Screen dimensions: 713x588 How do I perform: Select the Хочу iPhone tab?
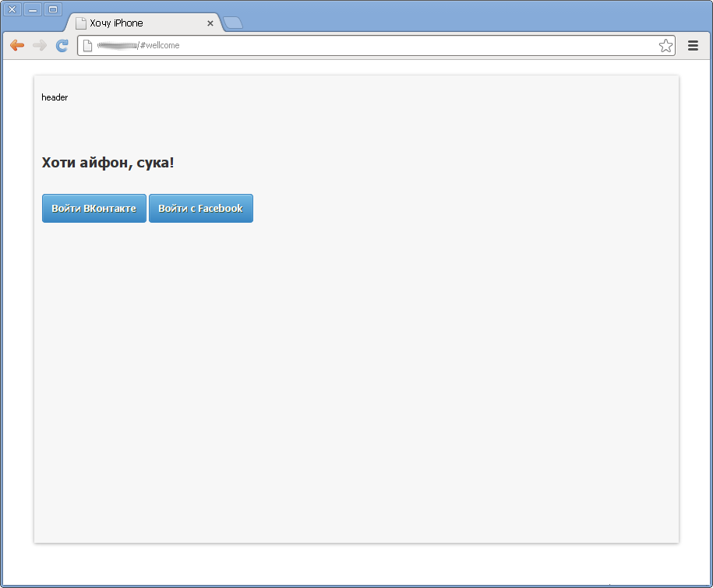143,23
